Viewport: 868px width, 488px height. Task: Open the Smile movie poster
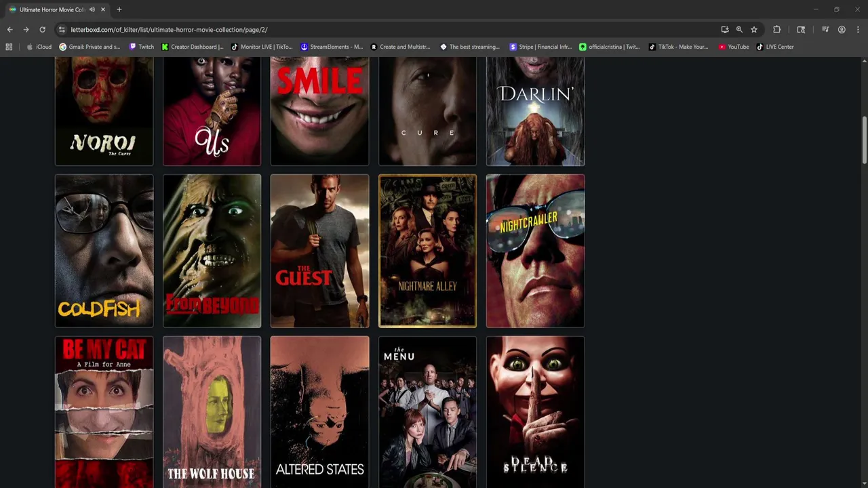[319, 111]
